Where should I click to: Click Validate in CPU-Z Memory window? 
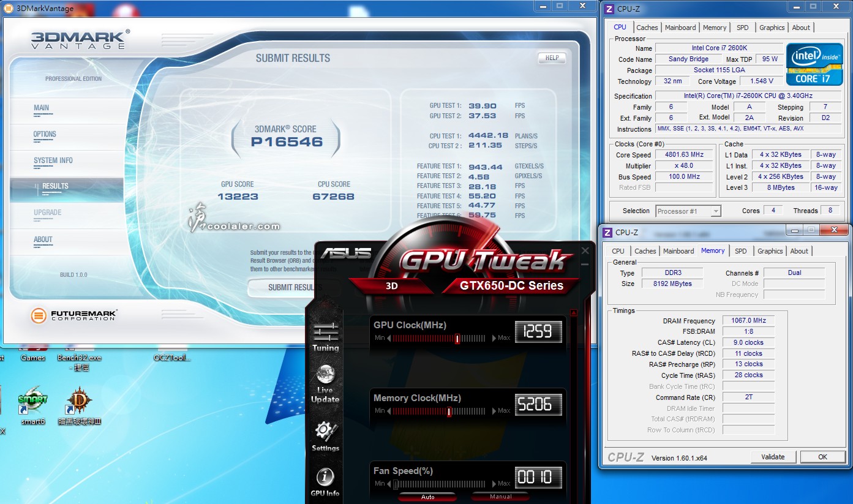pyautogui.click(x=773, y=457)
